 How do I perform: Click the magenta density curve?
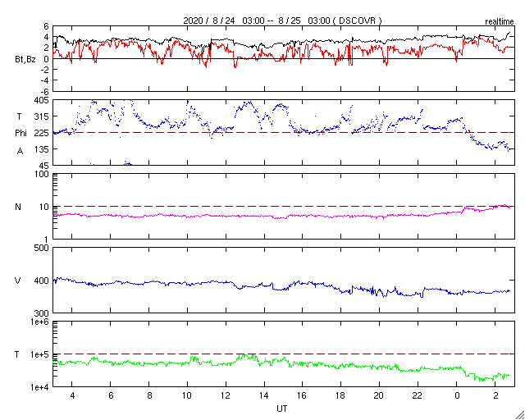[x=246, y=217]
